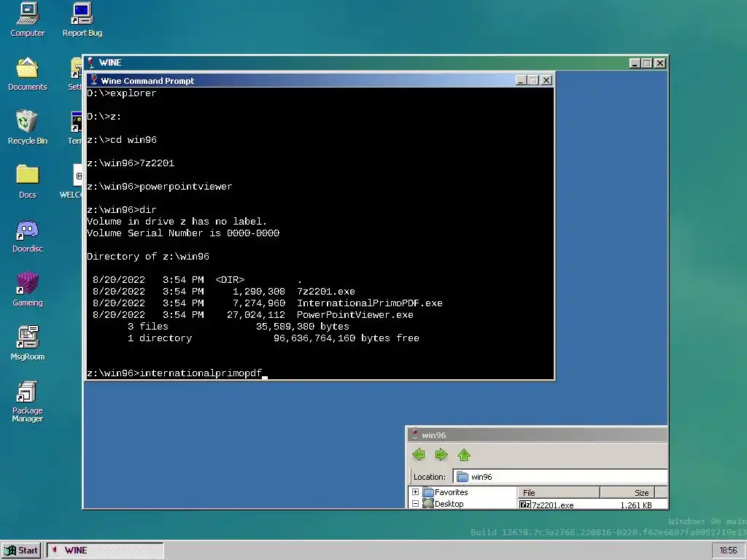Close the Wine Command Prompt window
The width and height of the screenshot is (747, 560).
coord(546,80)
